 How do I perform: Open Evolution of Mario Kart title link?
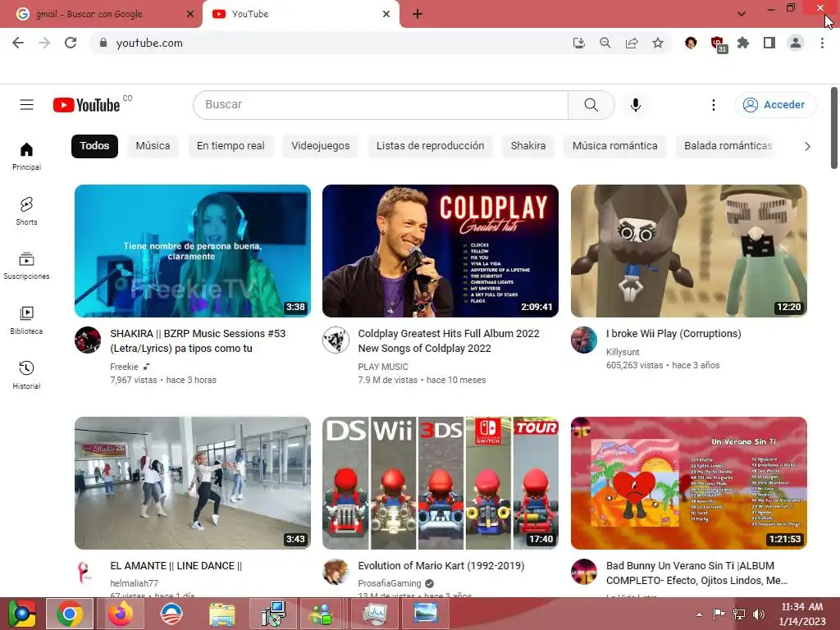(x=441, y=566)
